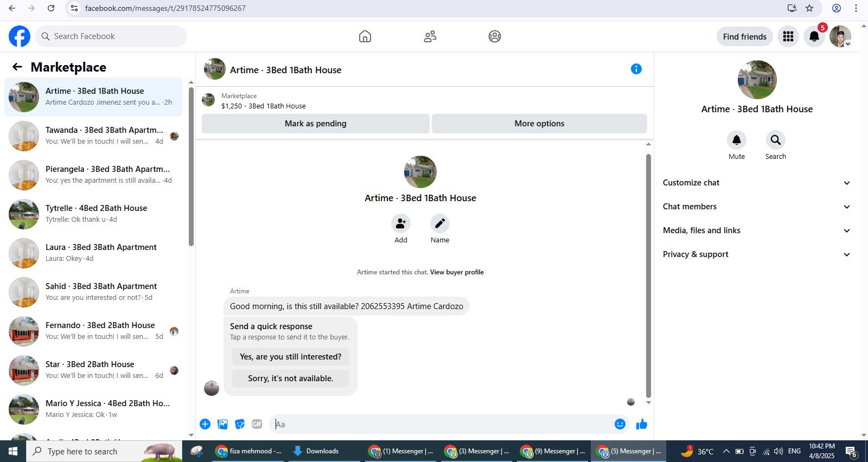Open the Friends icon in top navigation

pyautogui.click(x=430, y=36)
